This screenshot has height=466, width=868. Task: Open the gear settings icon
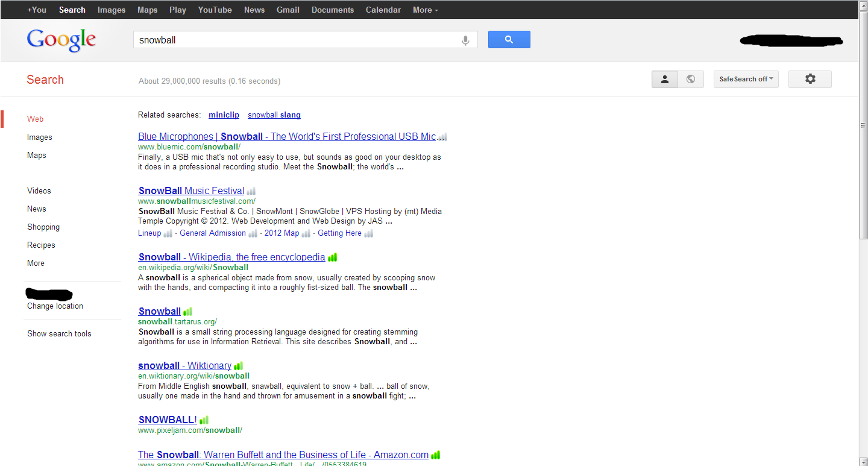(x=810, y=79)
